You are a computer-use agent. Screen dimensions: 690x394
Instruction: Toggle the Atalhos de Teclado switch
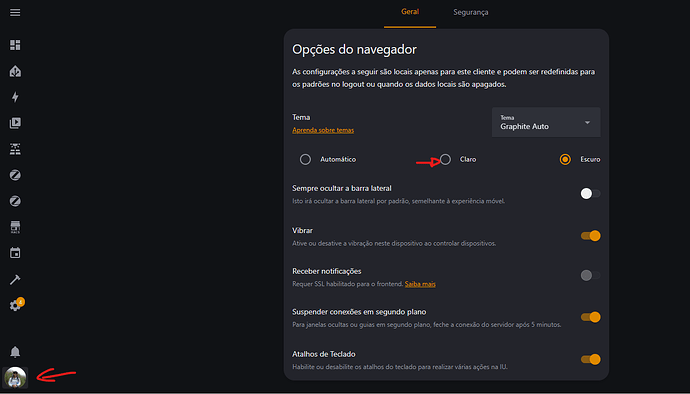(590, 359)
